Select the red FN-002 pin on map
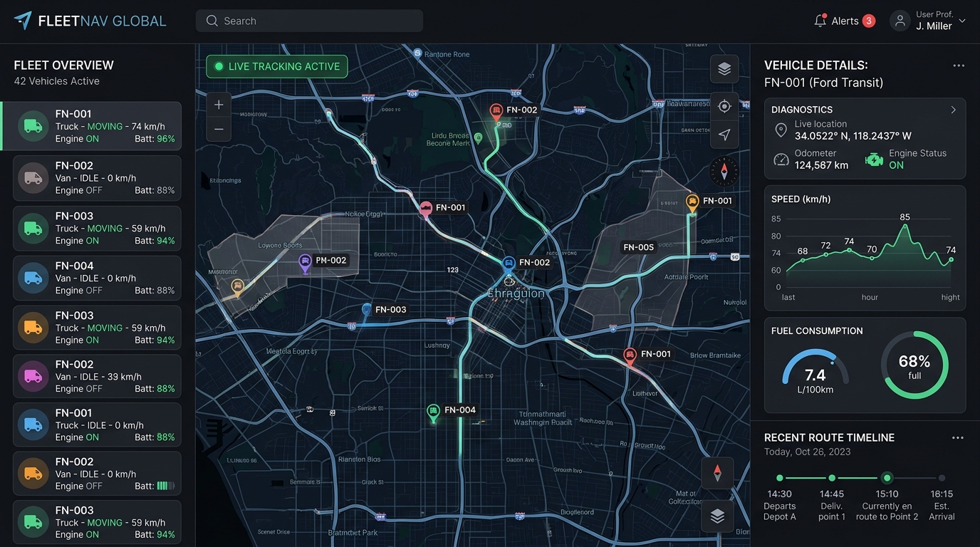This screenshot has width=980, height=547. (496, 112)
